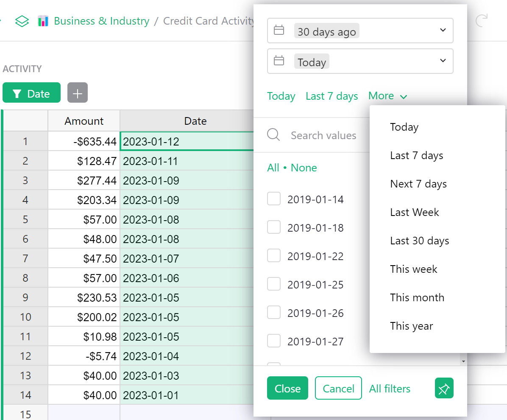Click the scrollbar beside the date value list
Viewport: 507px width, 420px height.
(463, 361)
